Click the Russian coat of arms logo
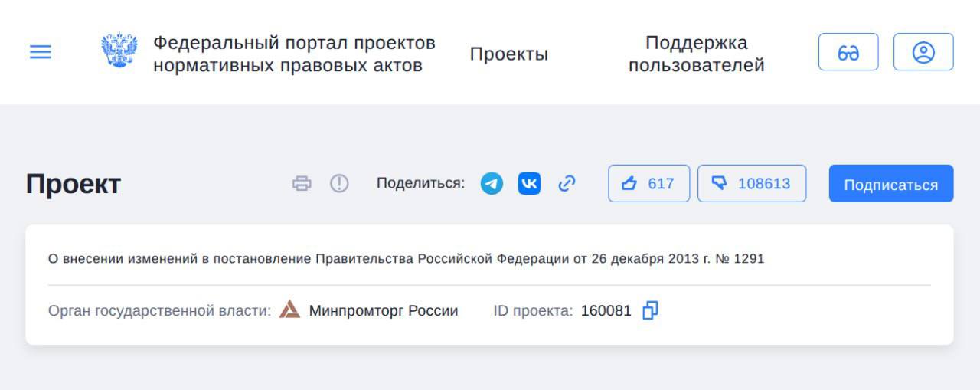 [x=119, y=51]
